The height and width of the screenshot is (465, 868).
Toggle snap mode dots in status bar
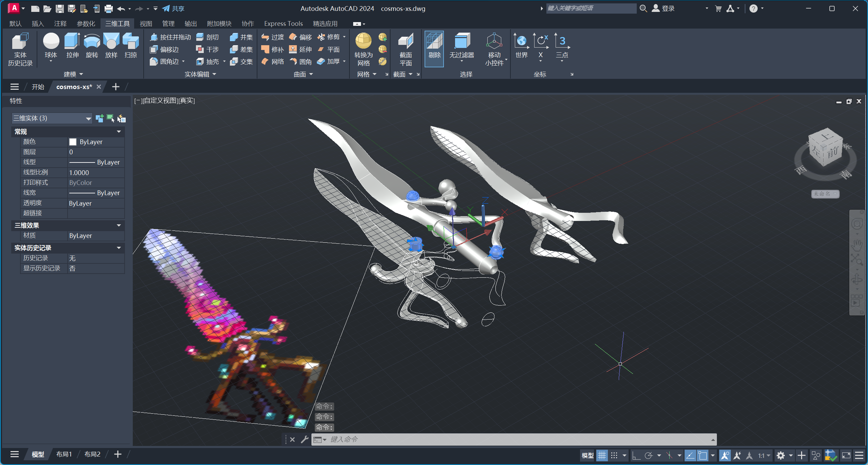point(614,455)
